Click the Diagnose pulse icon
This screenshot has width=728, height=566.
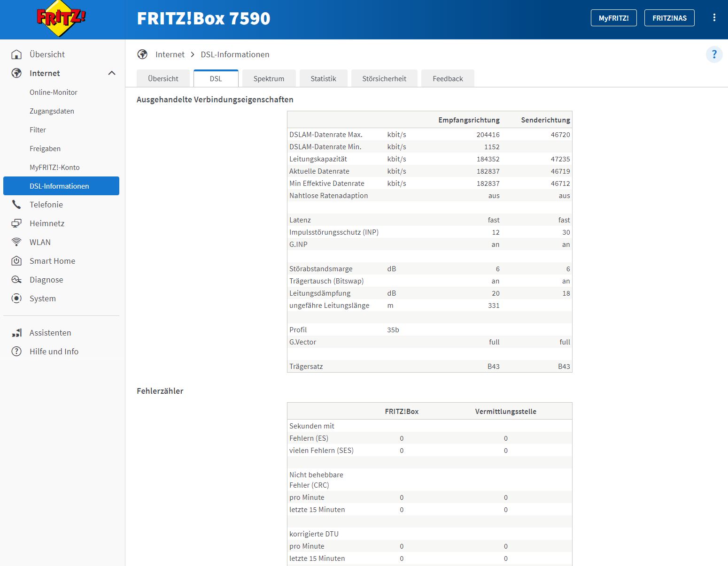[16, 280]
